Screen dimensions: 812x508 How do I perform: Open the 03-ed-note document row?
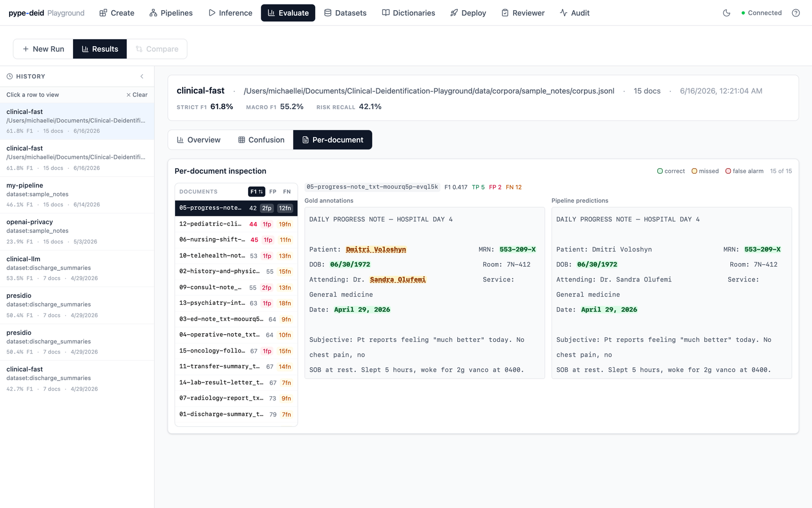tap(236, 319)
